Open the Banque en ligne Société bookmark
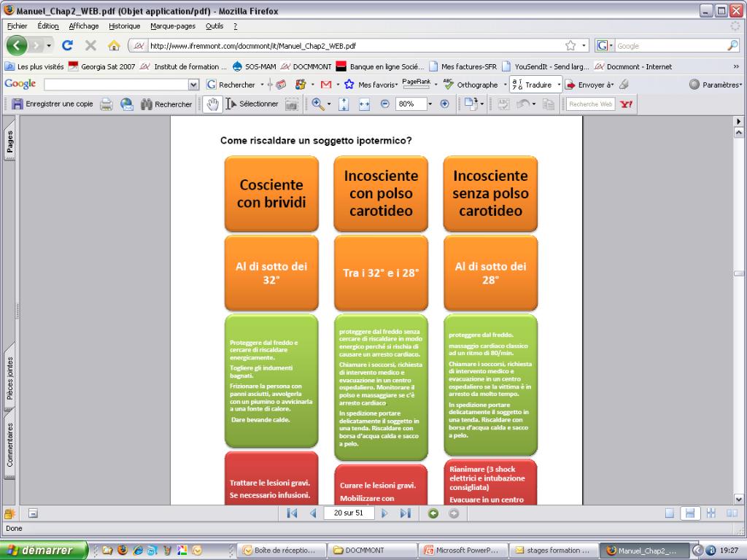This screenshot has width=747, height=560. point(380,66)
